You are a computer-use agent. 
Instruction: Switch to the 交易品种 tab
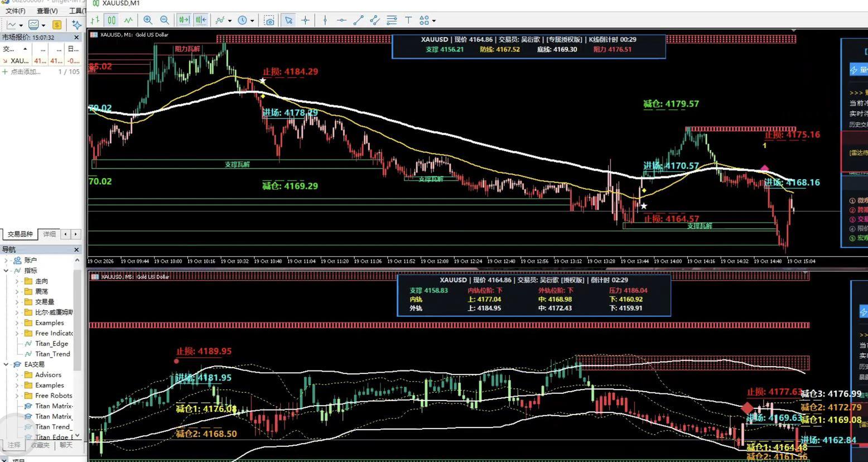pyautogui.click(x=20, y=234)
